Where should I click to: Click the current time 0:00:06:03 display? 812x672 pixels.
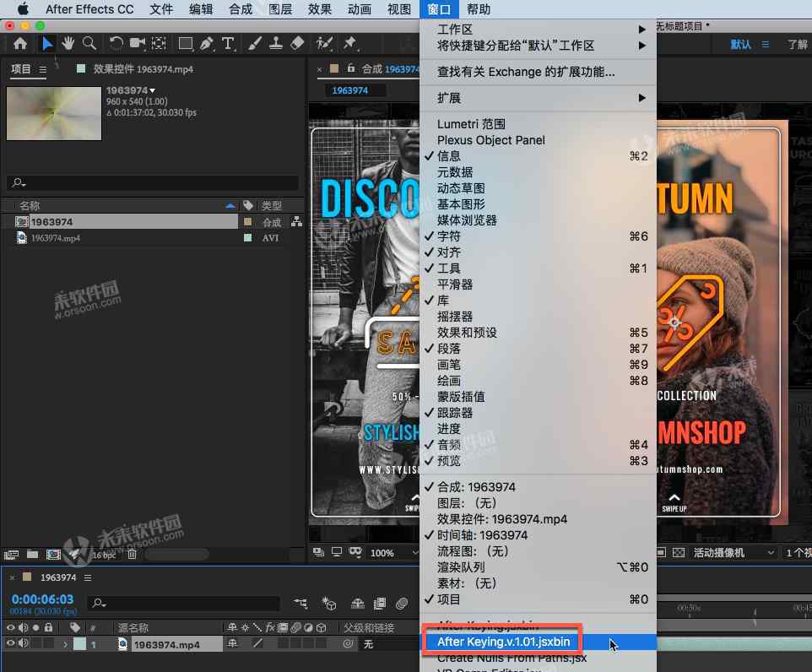[x=42, y=599]
